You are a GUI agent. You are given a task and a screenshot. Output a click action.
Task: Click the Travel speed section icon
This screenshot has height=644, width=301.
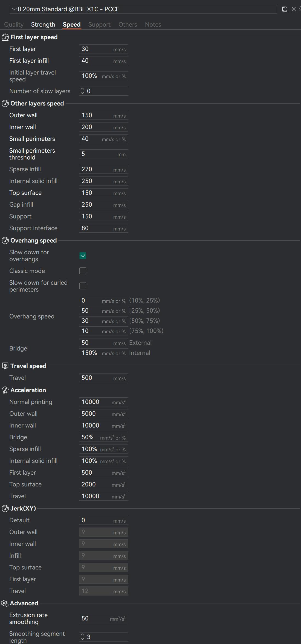coord(5,366)
